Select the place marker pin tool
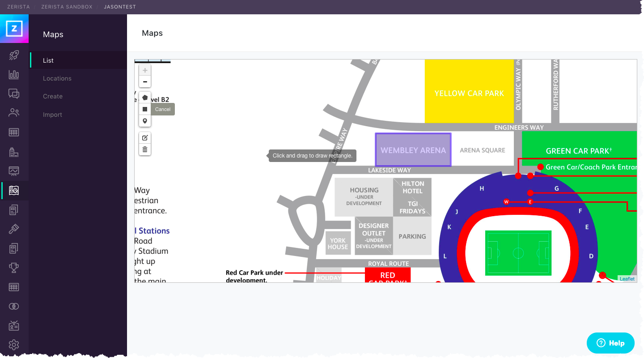Screen dimensions: 644x358 click(x=145, y=121)
